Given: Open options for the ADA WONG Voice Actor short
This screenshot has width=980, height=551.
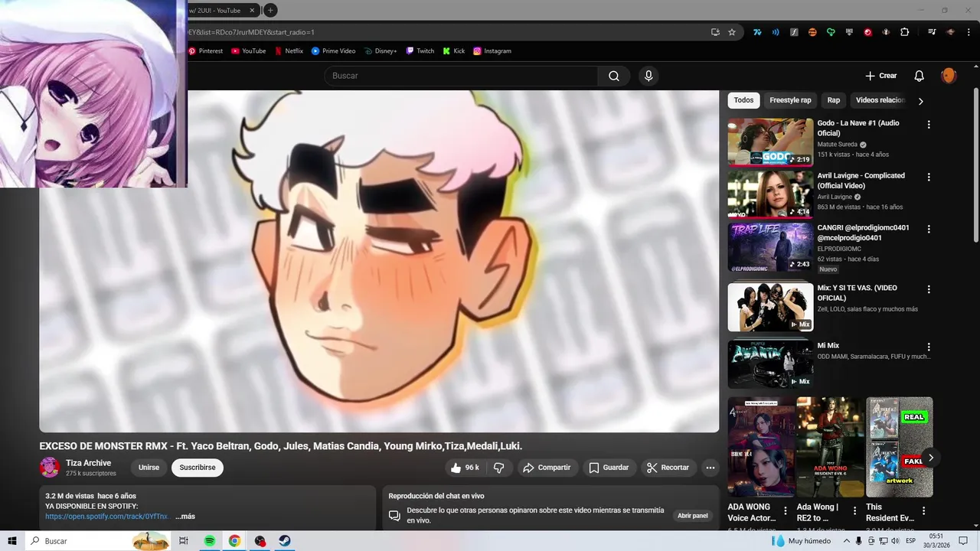Looking at the screenshot, I should coord(785,510).
